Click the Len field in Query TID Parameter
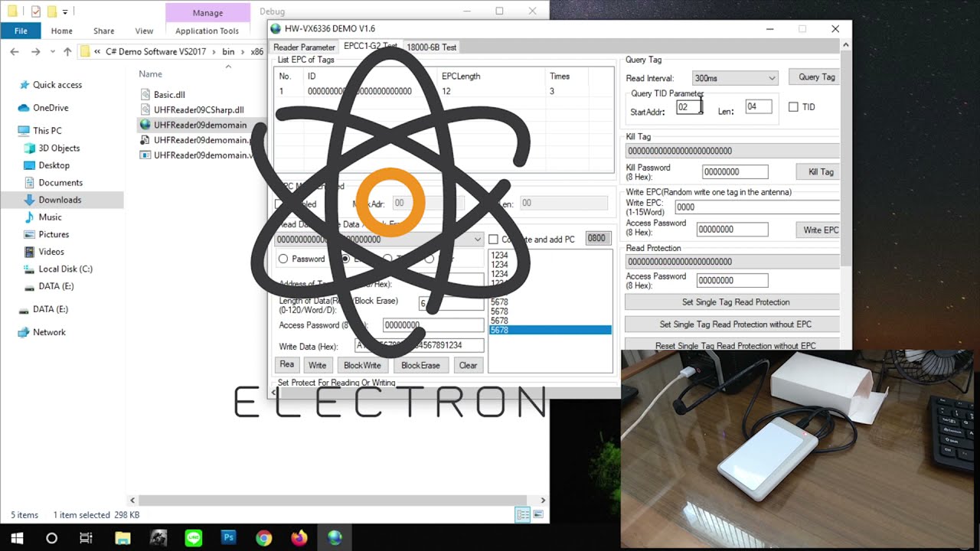Viewport: 980px width, 551px height. (758, 107)
